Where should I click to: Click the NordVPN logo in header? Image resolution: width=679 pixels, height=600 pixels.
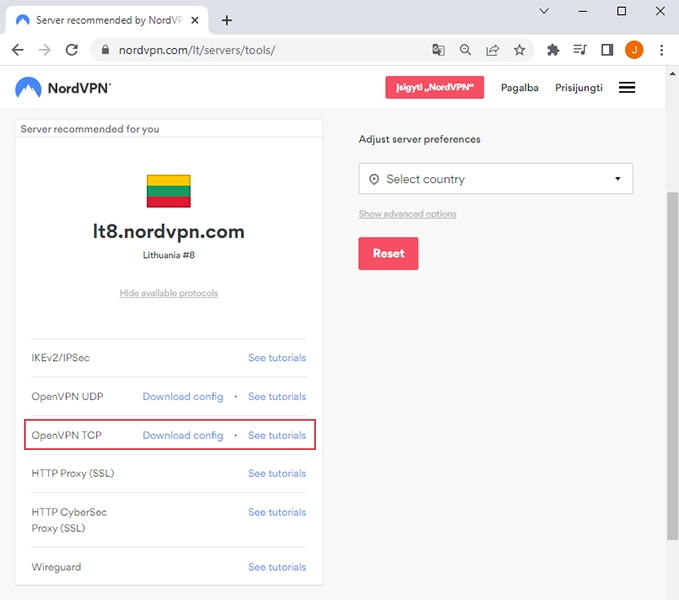click(62, 88)
